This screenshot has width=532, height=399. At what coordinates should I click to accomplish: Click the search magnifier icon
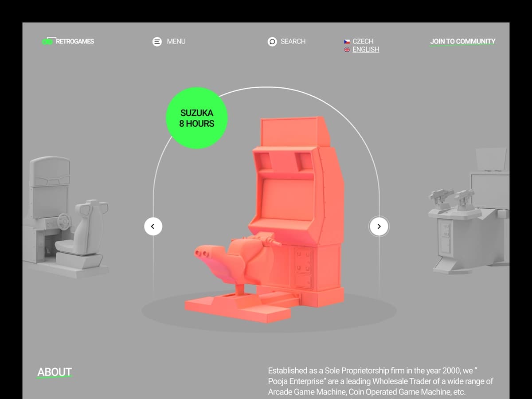coord(272,41)
